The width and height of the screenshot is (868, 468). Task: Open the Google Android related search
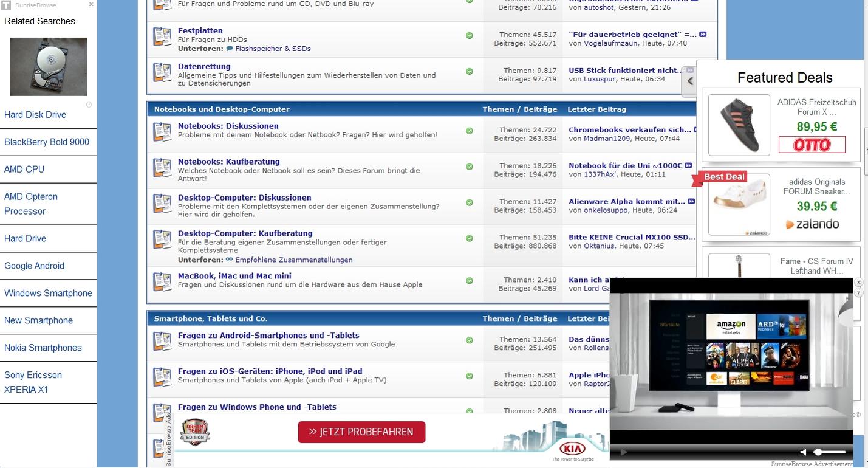[x=34, y=266]
